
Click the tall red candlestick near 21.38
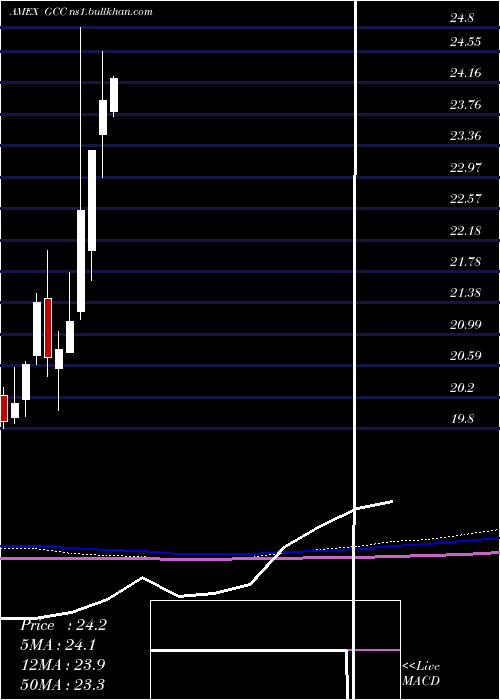pyautogui.click(x=48, y=328)
